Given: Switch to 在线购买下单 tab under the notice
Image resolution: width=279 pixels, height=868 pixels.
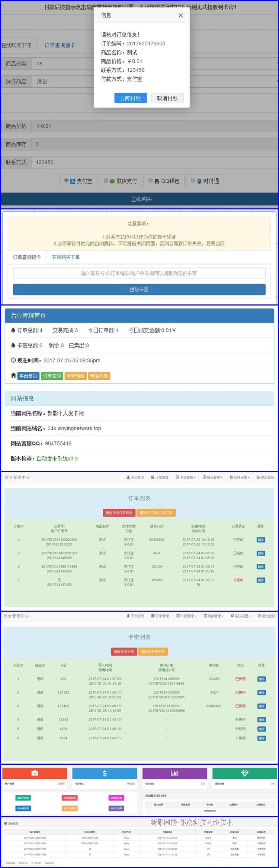Looking at the screenshot, I should tap(66, 257).
